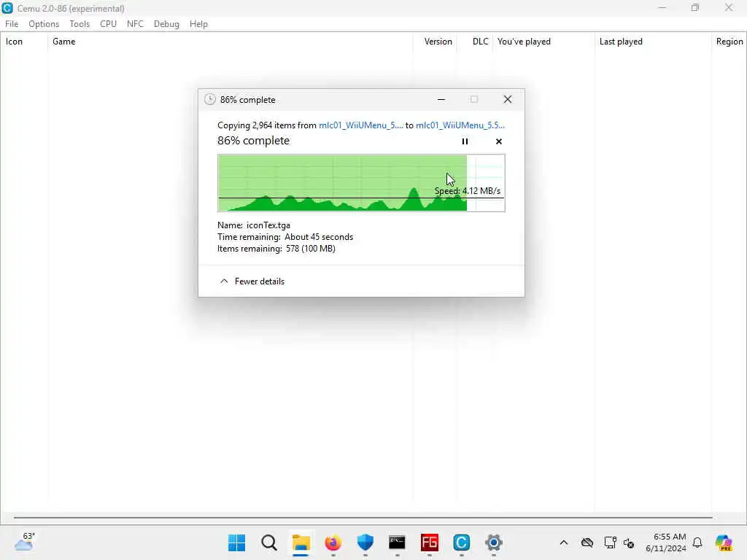Open destination folder link mlc01_WiiUMenu_5.5...
Image resolution: width=747 pixels, height=560 pixels.
pos(460,125)
